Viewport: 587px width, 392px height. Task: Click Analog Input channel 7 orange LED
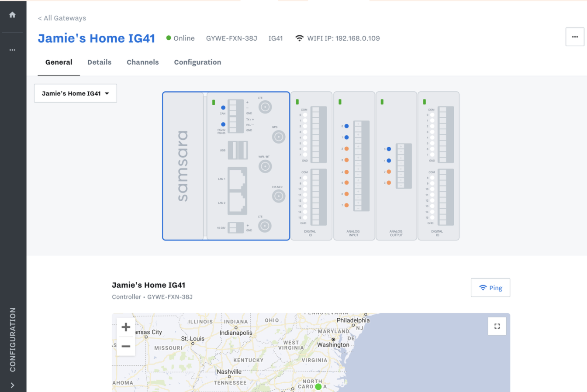coord(346,205)
